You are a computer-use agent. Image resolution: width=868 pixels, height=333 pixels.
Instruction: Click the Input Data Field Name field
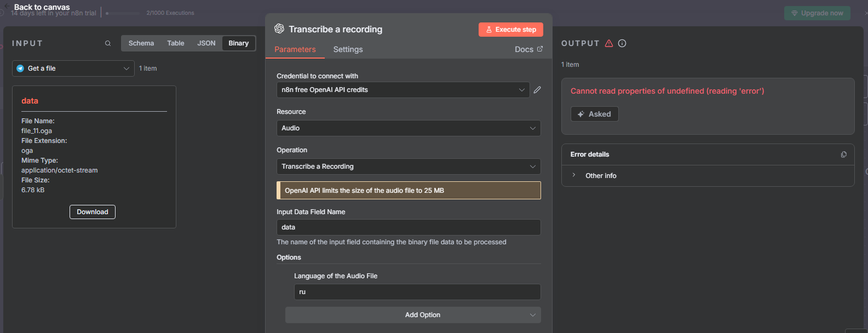coord(409,227)
